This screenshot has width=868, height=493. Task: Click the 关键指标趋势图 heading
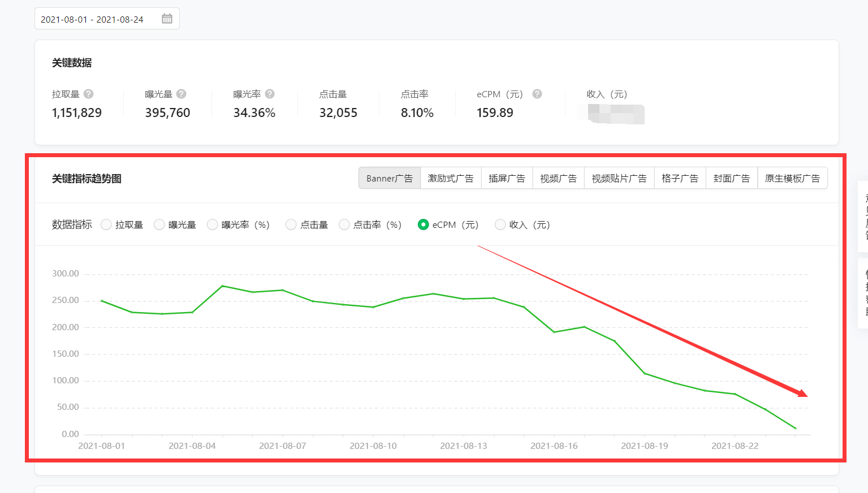[x=87, y=179]
